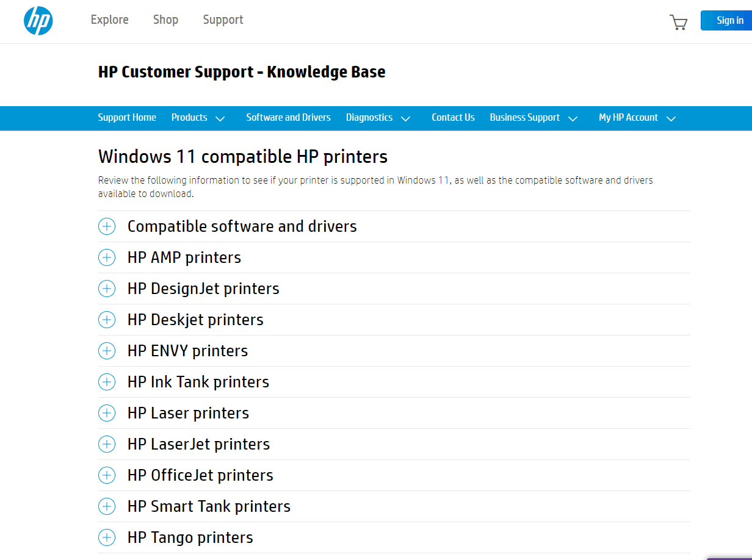Expand HP Smart Tank printers plus icon
The image size is (752, 560).
pos(107,506)
